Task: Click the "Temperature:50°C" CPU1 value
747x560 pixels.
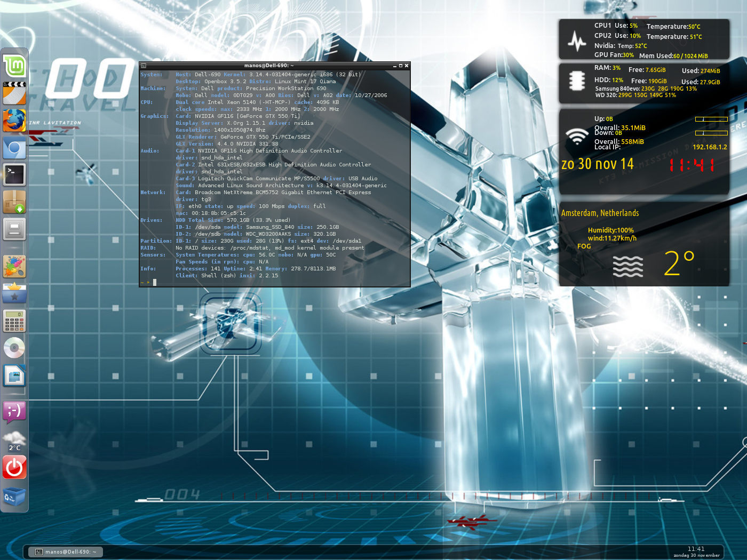Action: (x=673, y=27)
